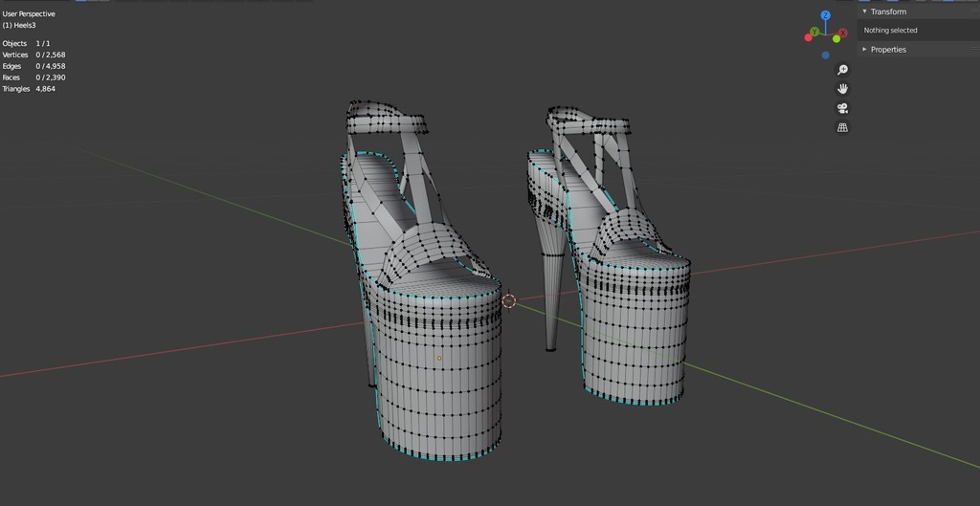Click the unlabeled lime-green negative-Y gizmo dot
Viewport: 980px width, 506px height.
[836, 39]
